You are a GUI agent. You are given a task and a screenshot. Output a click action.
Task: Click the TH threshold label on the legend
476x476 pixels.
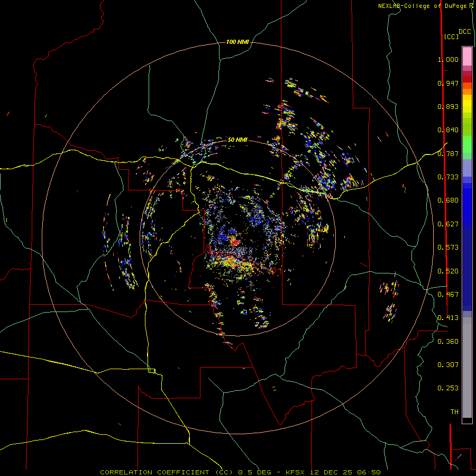pyautogui.click(x=454, y=412)
